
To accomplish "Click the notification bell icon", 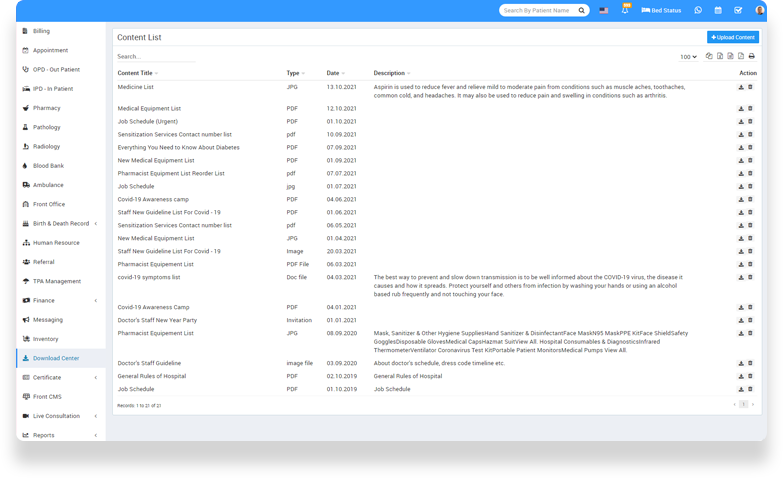I will point(626,10).
